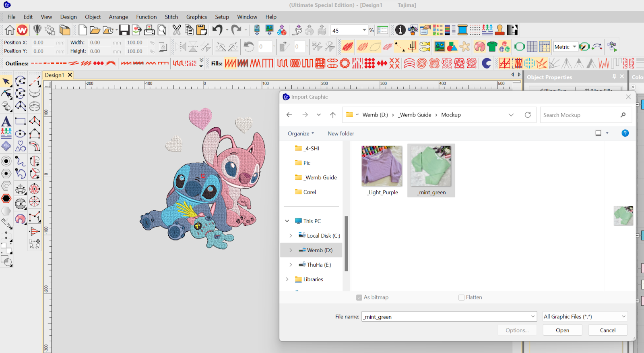Click the Refresh button beside address bar
644x353 pixels.
coord(528,115)
